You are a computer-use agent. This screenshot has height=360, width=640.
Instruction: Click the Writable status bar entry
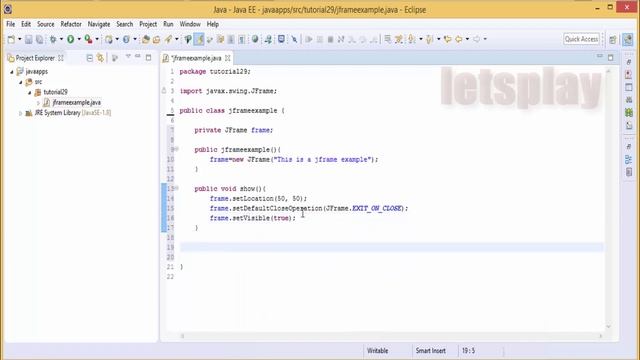378,351
